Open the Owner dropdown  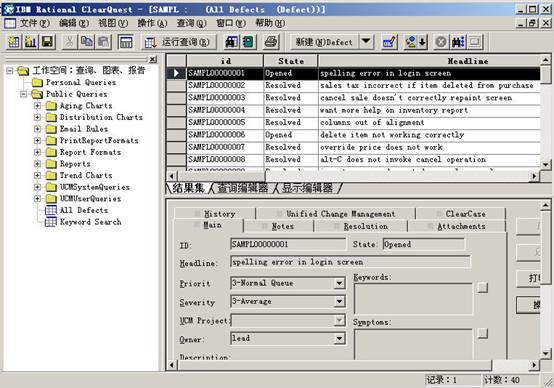(x=339, y=339)
